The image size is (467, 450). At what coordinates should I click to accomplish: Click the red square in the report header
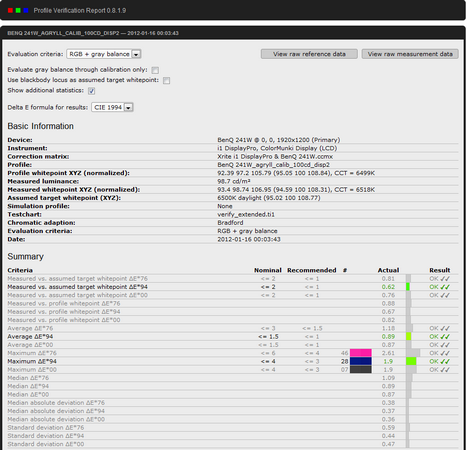pos(10,10)
